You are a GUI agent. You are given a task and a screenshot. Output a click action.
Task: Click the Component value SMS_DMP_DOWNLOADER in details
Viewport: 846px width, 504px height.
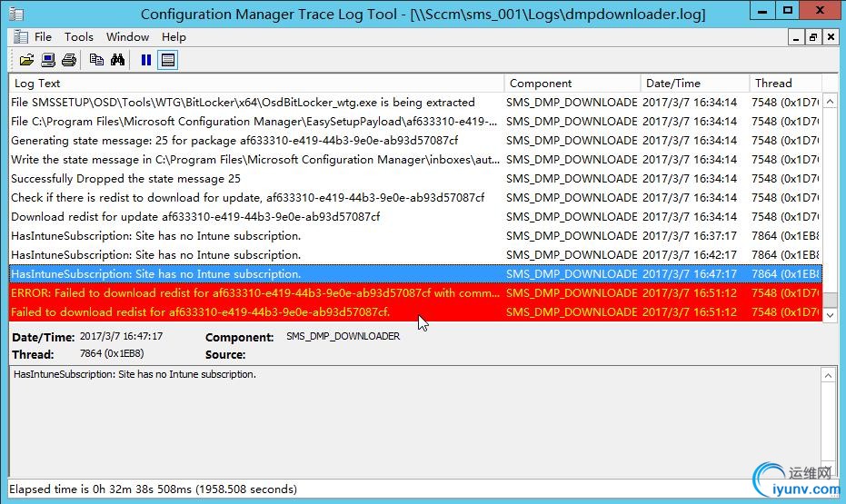click(x=343, y=336)
